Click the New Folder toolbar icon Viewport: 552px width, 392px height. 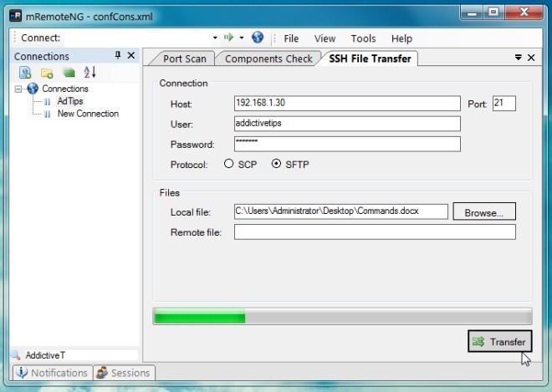click(47, 73)
